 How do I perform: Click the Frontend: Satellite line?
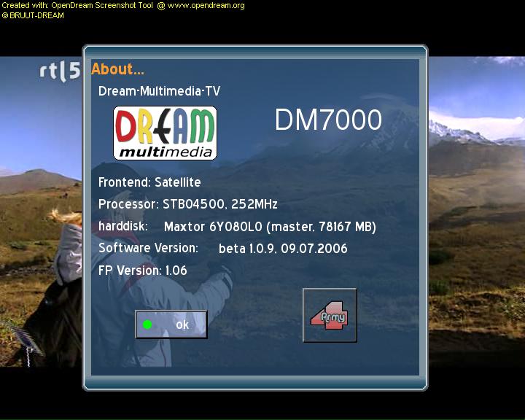pyautogui.click(x=149, y=182)
